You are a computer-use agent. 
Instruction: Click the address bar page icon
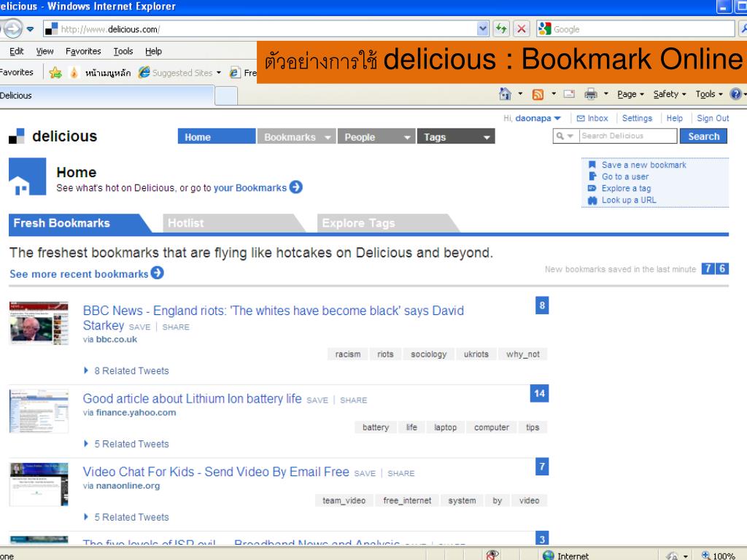click(51, 29)
